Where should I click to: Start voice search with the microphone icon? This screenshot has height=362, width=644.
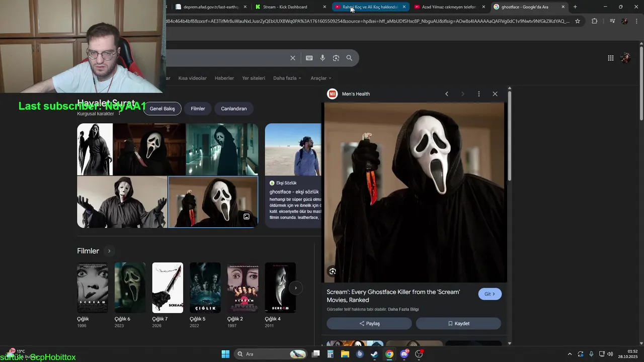click(x=323, y=58)
